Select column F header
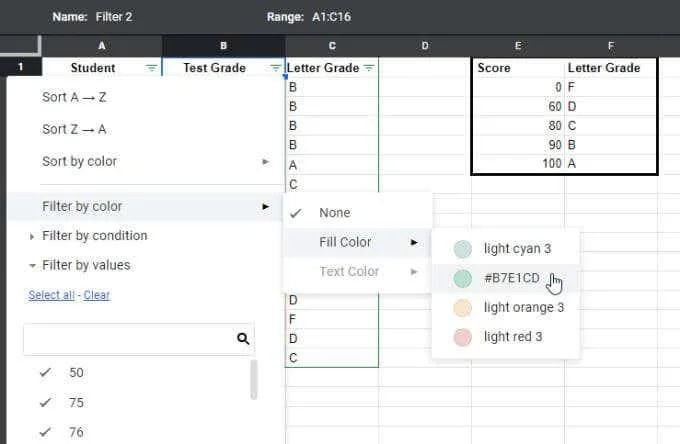680x444 pixels. pos(611,46)
